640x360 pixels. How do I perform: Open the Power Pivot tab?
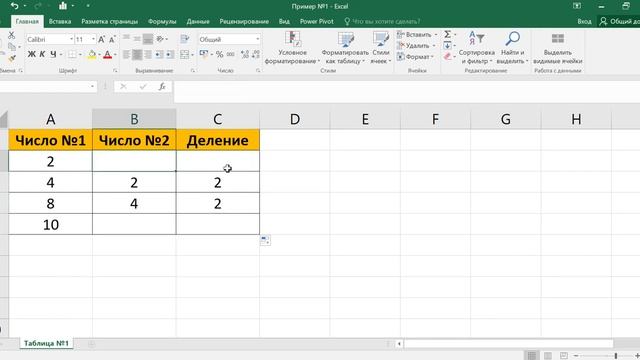pos(316,21)
